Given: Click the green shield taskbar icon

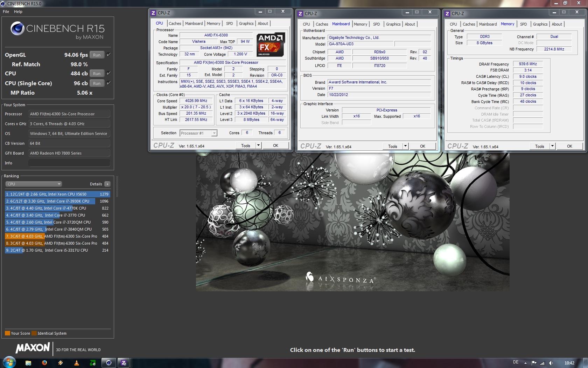Looking at the screenshot, I should pos(93,363).
